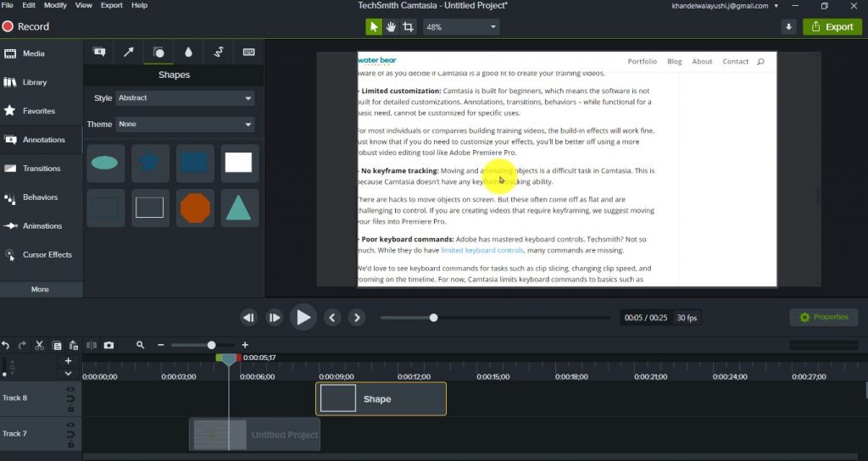Open the Keystroke Callouts annotation tab
The width and height of the screenshot is (868, 461).
click(x=248, y=52)
